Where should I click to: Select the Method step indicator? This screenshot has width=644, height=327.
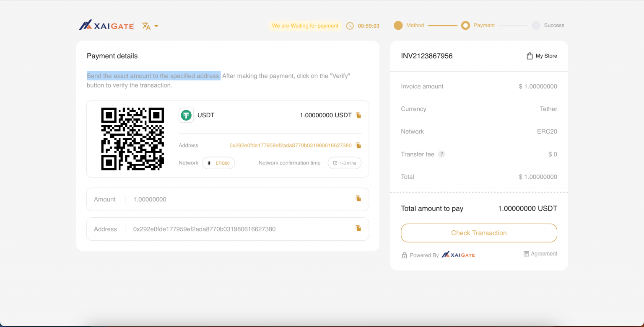(x=398, y=25)
